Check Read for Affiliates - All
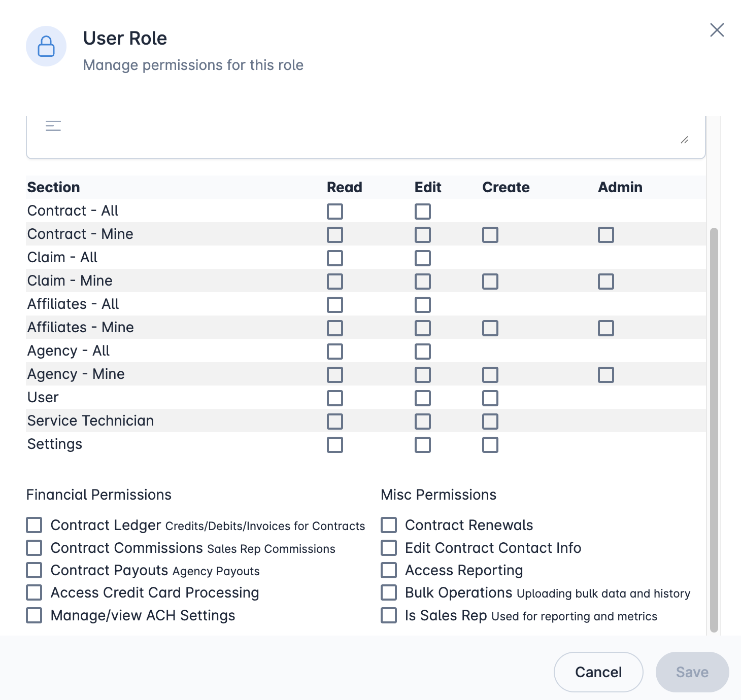741x700 pixels. pyautogui.click(x=335, y=305)
